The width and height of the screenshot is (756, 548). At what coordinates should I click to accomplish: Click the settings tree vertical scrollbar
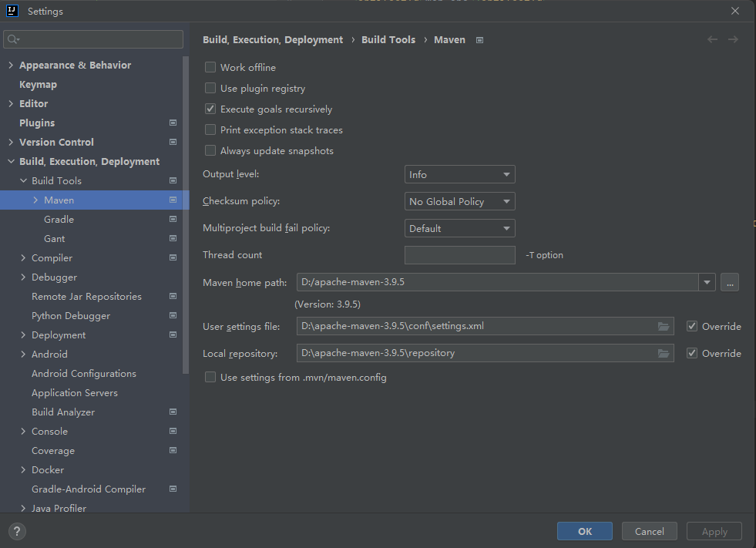(x=186, y=215)
